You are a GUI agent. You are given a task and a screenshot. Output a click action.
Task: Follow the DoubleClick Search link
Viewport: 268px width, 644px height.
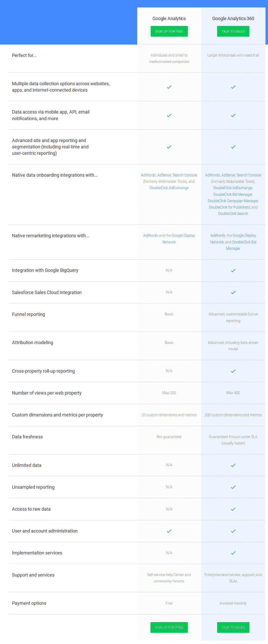tap(233, 214)
